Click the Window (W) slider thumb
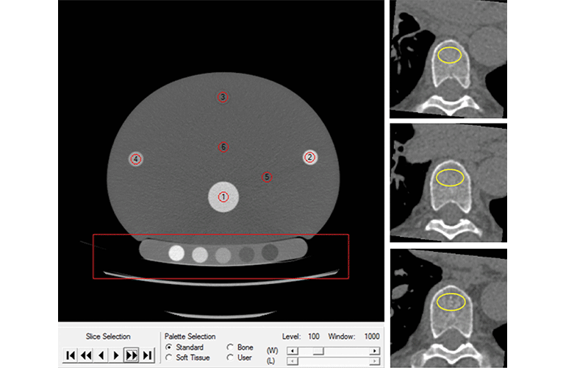Image resolution: width=588 pixels, height=368 pixels. [x=318, y=350]
